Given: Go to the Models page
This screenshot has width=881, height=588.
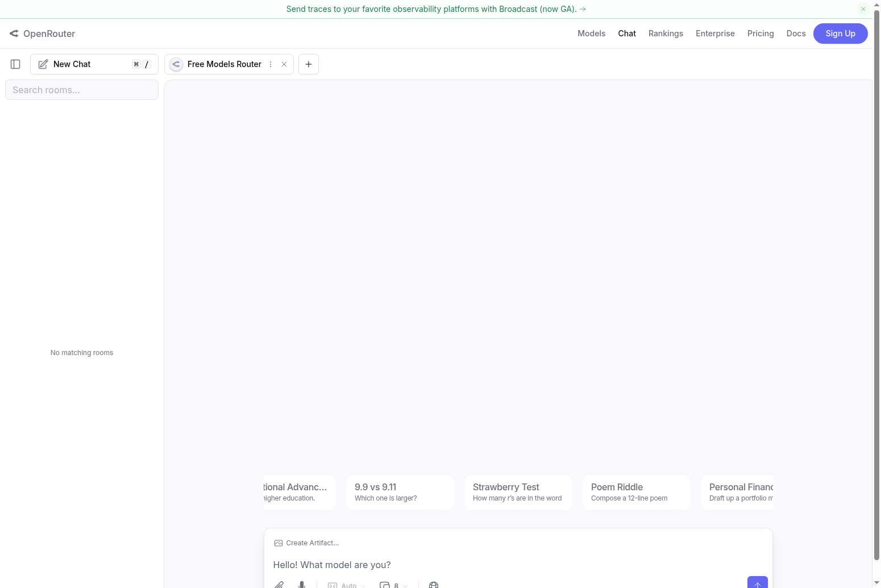Looking at the screenshot, I should (591, 34).
